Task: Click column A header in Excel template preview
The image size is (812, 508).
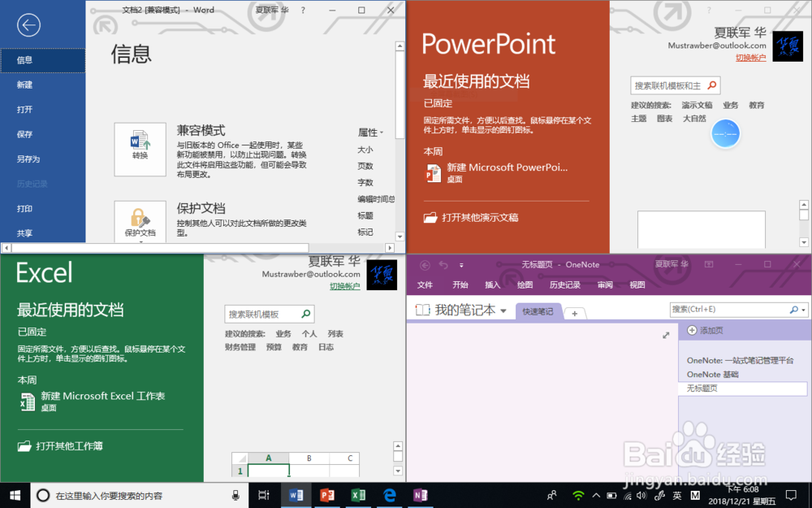Action: (x=268, y=458)
